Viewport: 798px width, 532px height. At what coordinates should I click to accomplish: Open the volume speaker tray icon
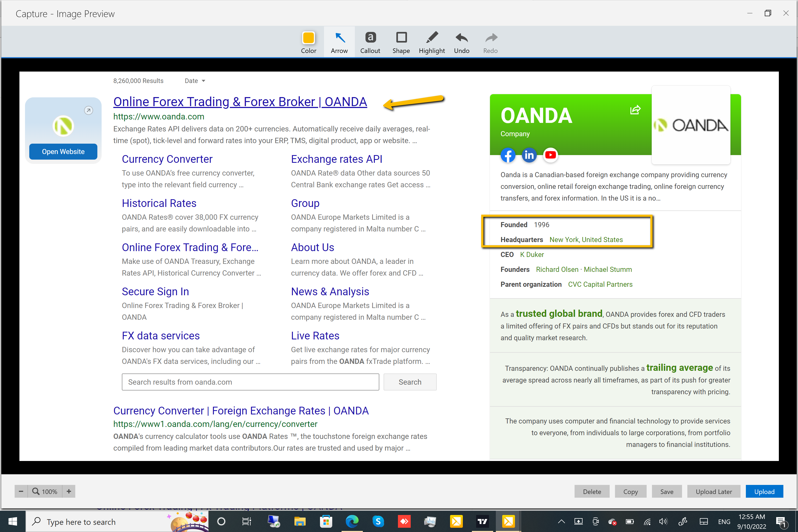coord(663,521)
